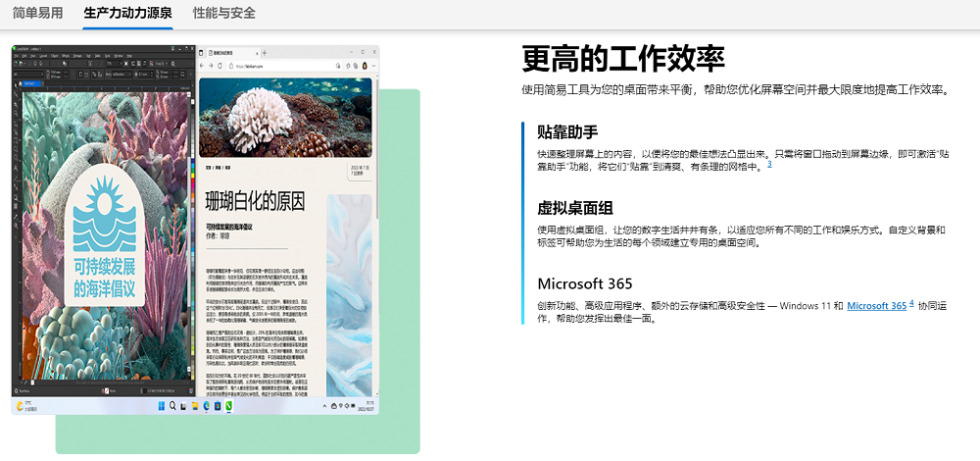Click the green CorelDRAW taskbar icon
Image resolution: width=980 pixels, height=461 pixels.
tap(229, 405)
